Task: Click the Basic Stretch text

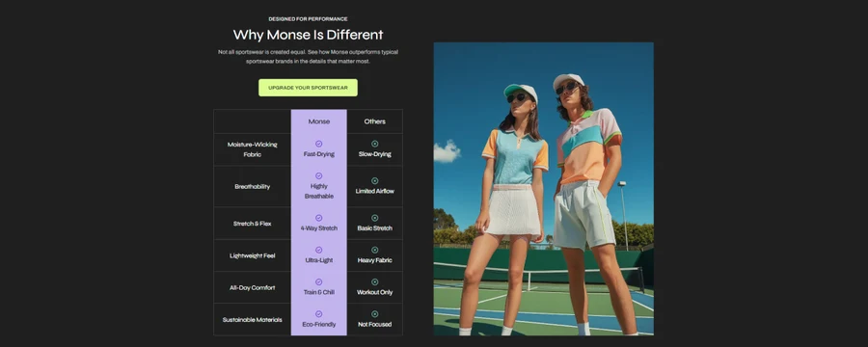Action: pos(375,228)
